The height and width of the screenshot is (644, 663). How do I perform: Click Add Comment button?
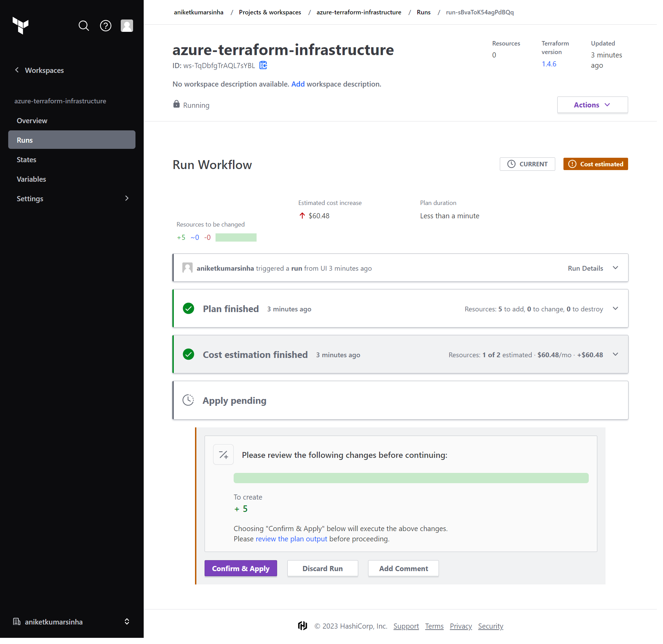pos(403,568)
